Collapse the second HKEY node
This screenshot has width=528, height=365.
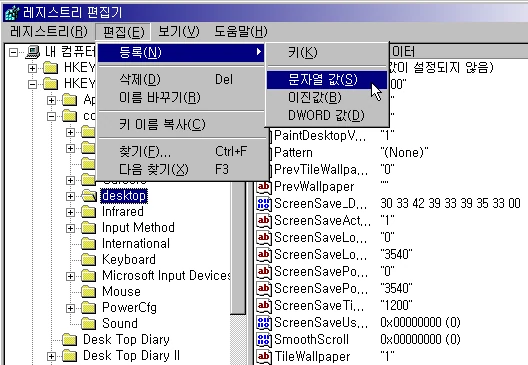32,84
